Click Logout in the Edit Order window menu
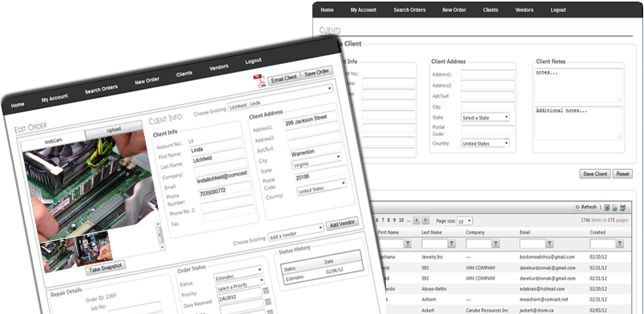This screenshot has width=644, height=314. click(253, 61)
